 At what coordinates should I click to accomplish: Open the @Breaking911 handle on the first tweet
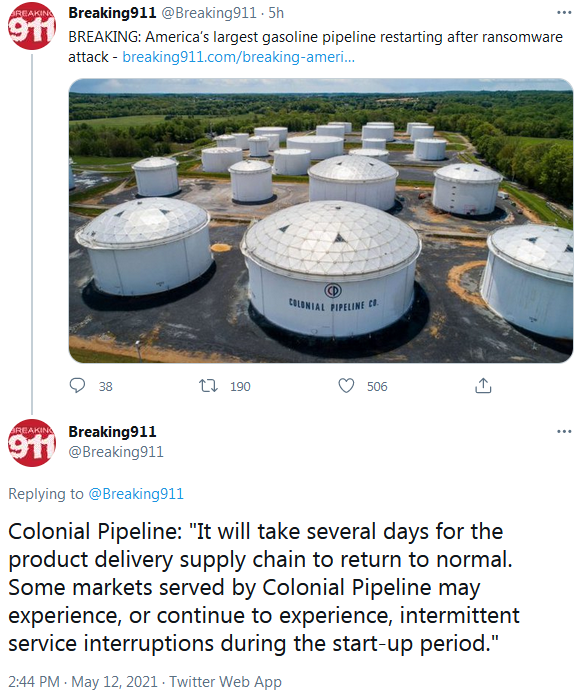(209, 13)
